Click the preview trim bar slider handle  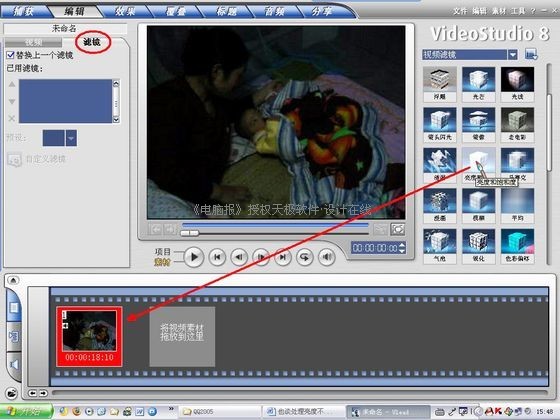click(x=189, y=233)
